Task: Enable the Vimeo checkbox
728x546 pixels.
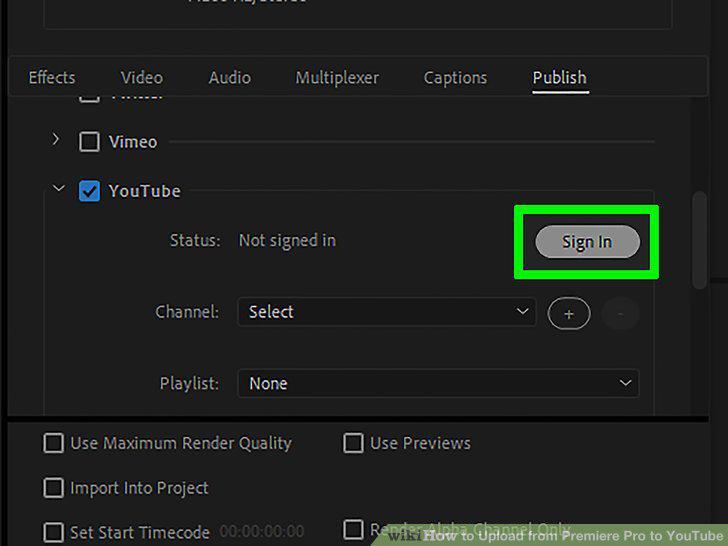Action: pos(89,142)
